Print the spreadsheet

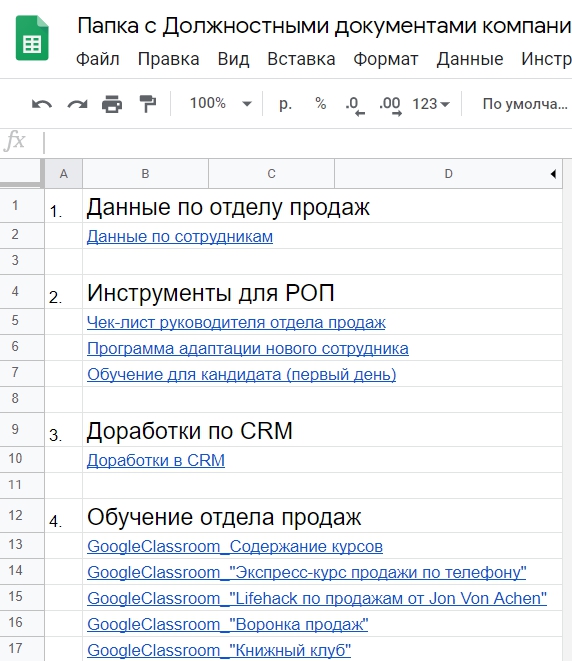112,104
